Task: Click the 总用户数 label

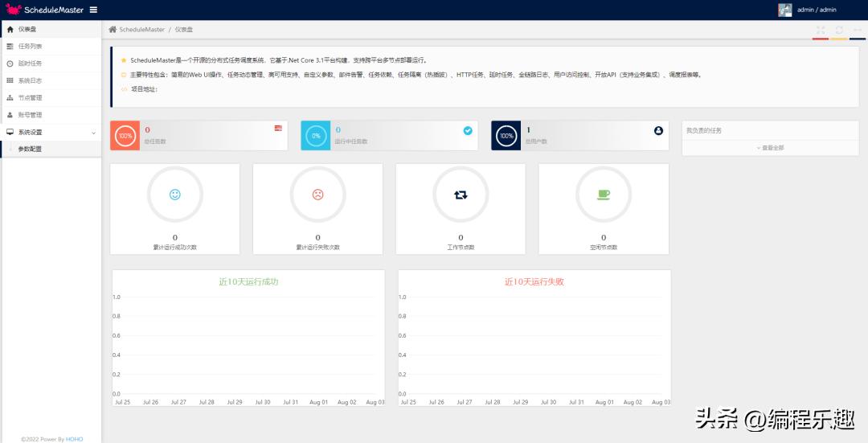Action: tap(536, 142)
